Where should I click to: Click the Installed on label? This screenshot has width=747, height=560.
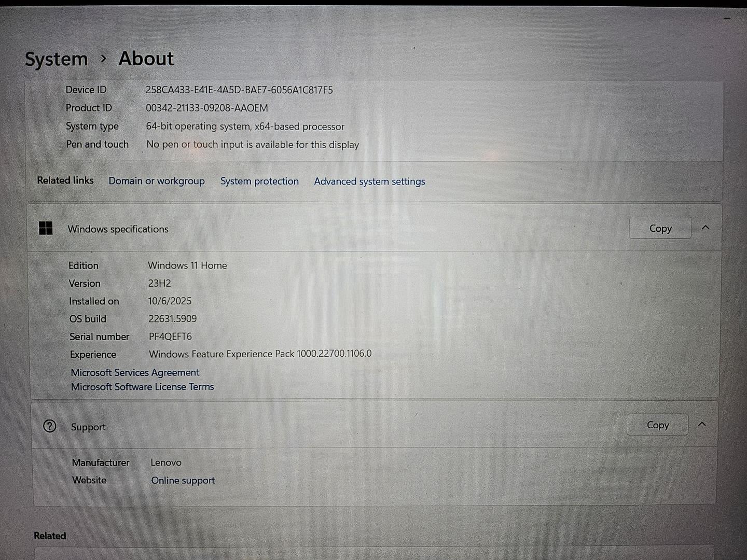[94, 301]
